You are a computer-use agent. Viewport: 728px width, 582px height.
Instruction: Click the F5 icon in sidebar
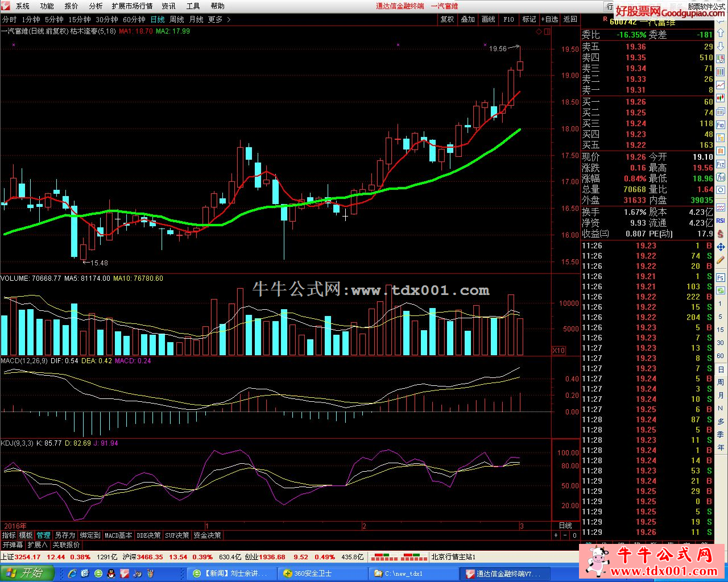[x=721, y=277]
